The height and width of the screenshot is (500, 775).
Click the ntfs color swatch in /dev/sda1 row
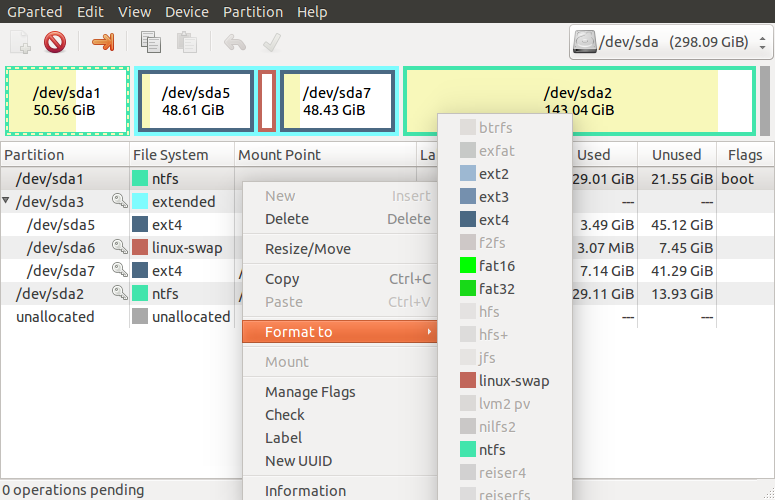click(x=140, y=178)
